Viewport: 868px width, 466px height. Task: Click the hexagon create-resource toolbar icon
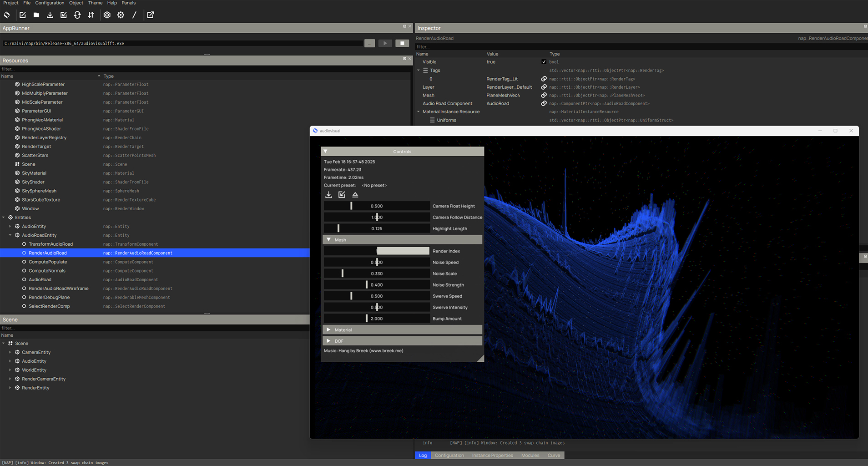(107, 15)
